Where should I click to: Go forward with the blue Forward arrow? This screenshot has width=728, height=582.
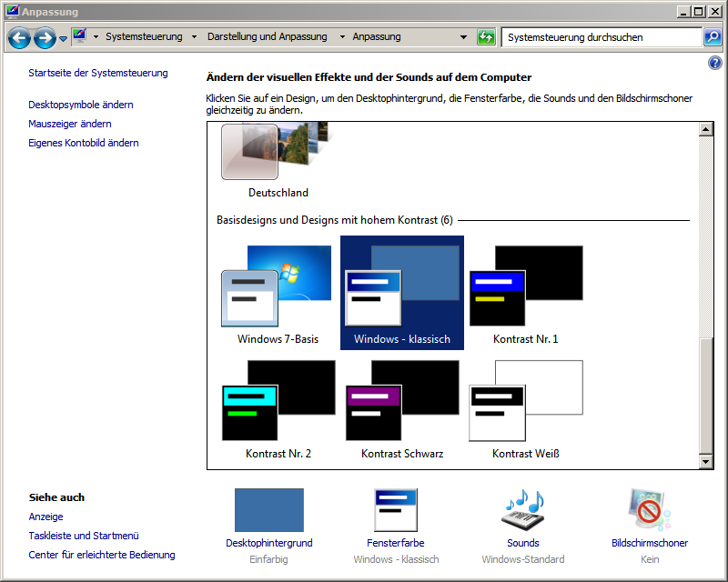[x=45, y=37]
